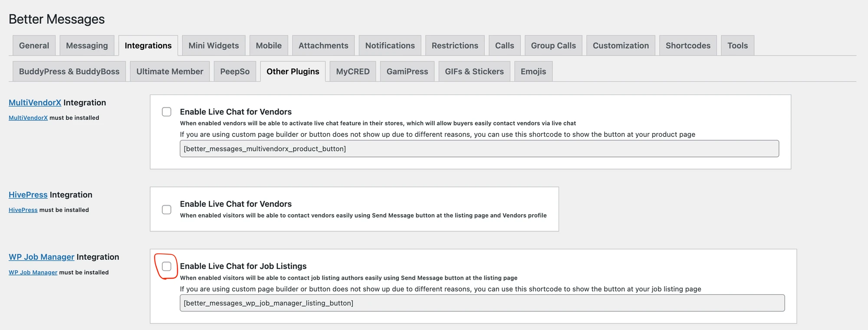Click HivePress must be installed link
Image resolution: width=868 pixels, height=330 pixels.
pos(23,210)
